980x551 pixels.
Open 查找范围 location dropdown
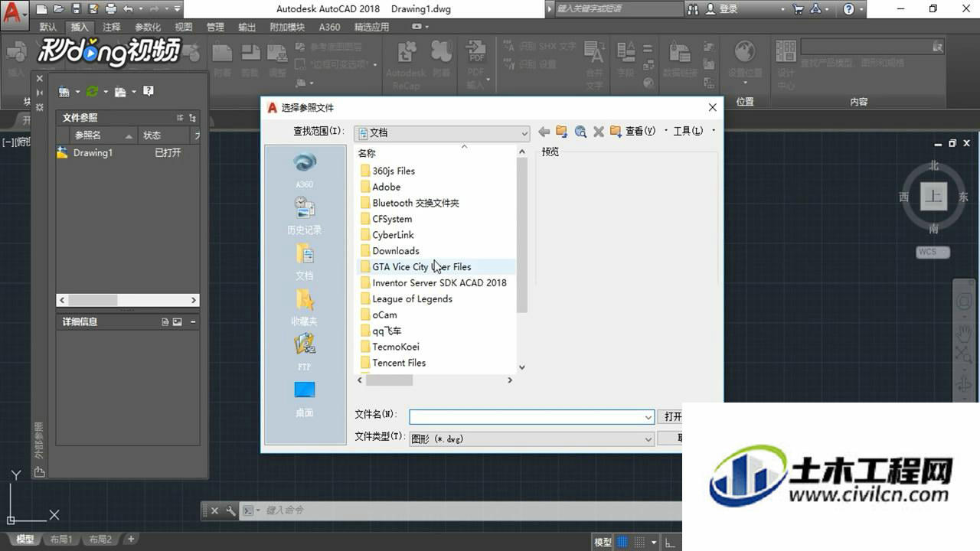(x=442, y=132)
